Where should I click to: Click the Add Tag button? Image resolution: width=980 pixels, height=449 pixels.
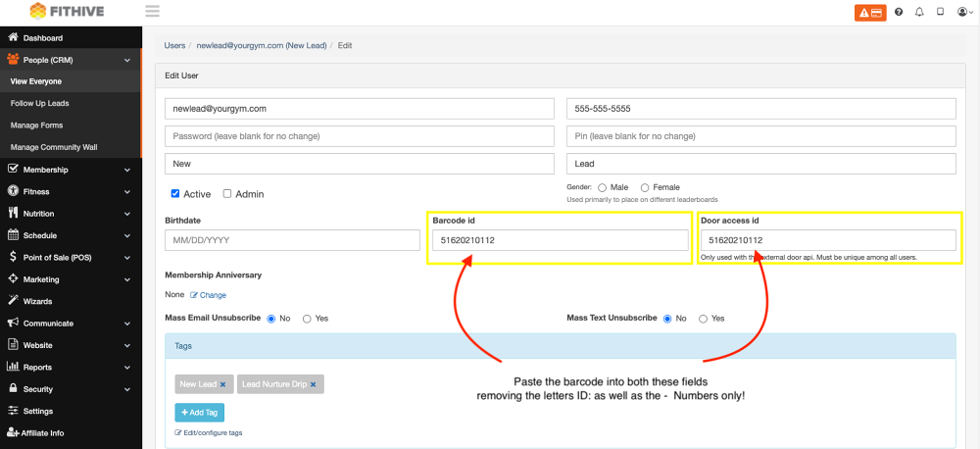click(x=200, y=413)
